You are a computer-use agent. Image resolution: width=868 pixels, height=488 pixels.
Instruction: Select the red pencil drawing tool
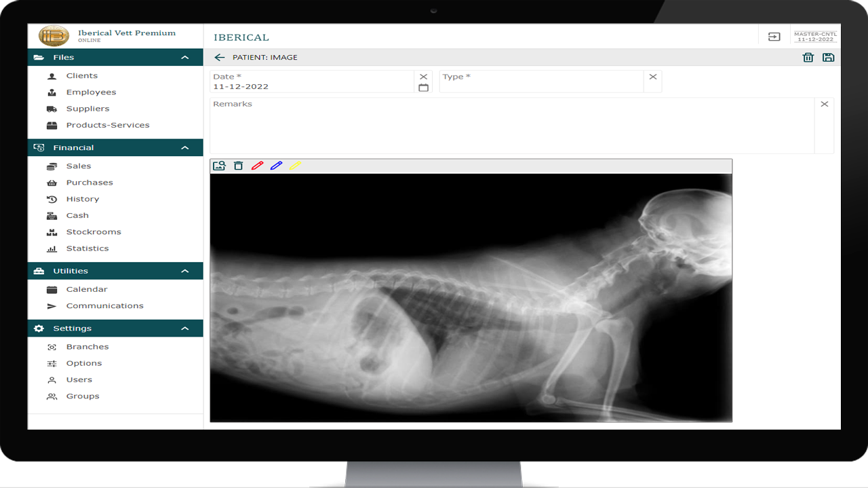pyautogui.click(x=257, y=166)
